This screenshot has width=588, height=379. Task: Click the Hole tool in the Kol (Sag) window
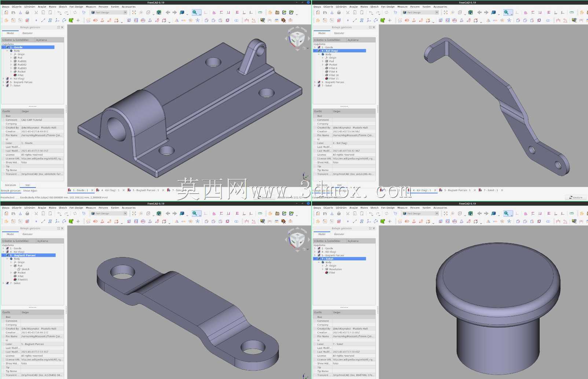pyautogui.click(x=447, y=20)
